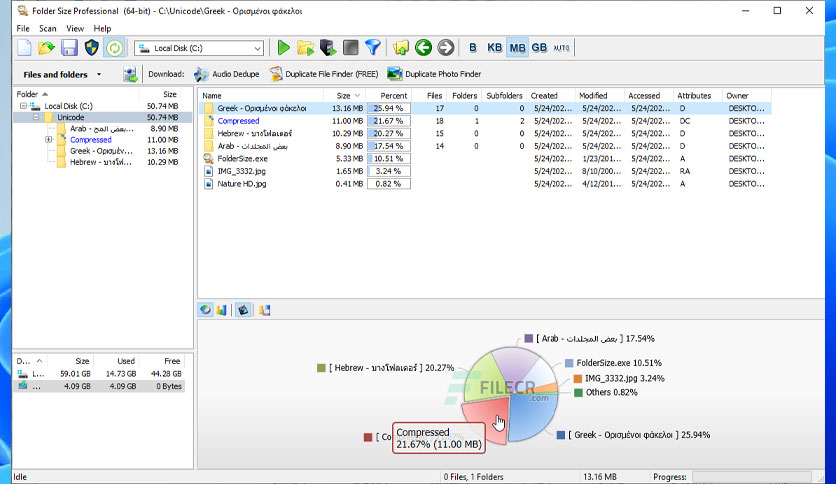Viewport: 836px width, 484px height.
Task: Expand the Compressed folder in tree
Action: click(x=49, y=140)
